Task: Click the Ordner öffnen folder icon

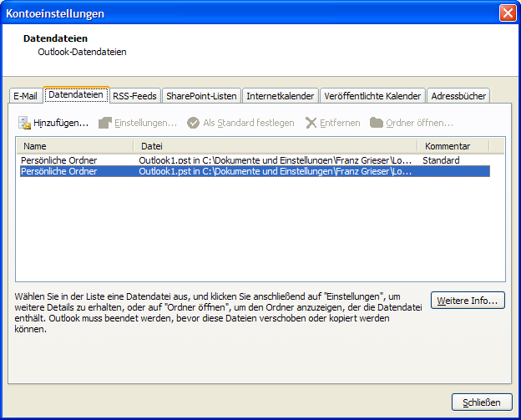Action: coord(377,123)
